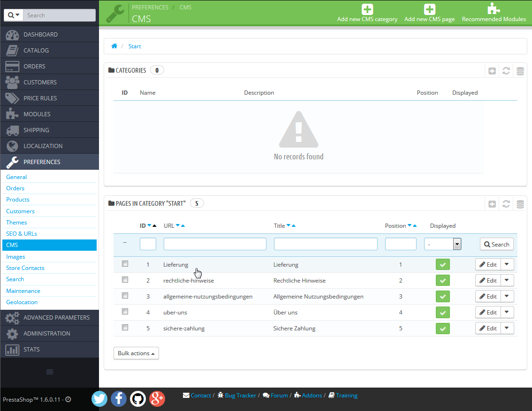Select checkbox of sichere-zahlung row
The height and width of the screenshot is (411, 532).
coord(125,327)
